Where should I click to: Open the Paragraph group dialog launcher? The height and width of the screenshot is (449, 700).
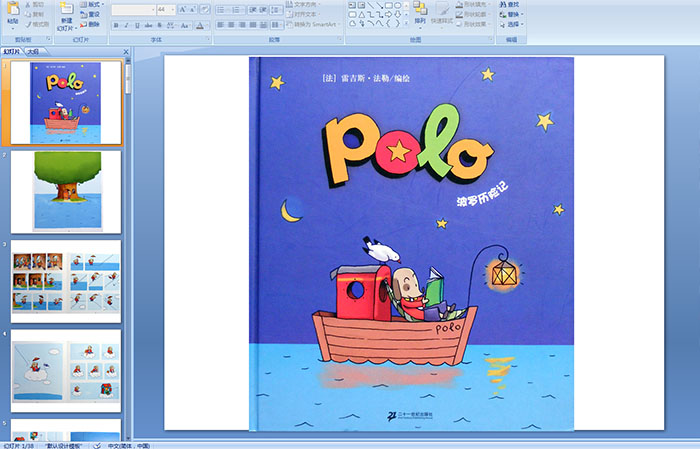(x=340, y=39)
